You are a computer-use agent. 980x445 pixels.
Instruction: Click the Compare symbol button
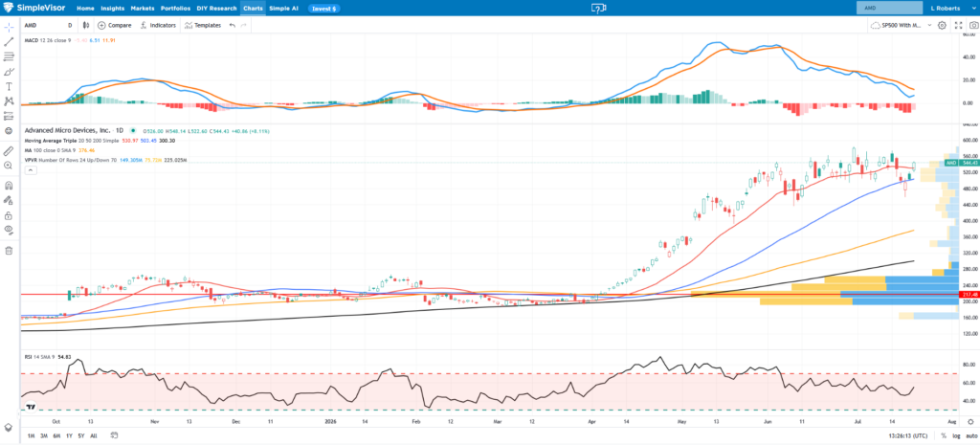[115, 26]
